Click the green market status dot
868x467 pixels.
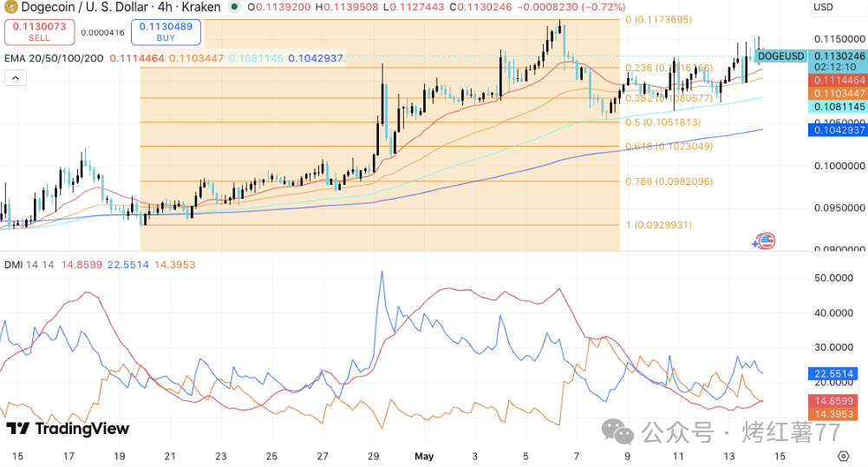(235, 7)
